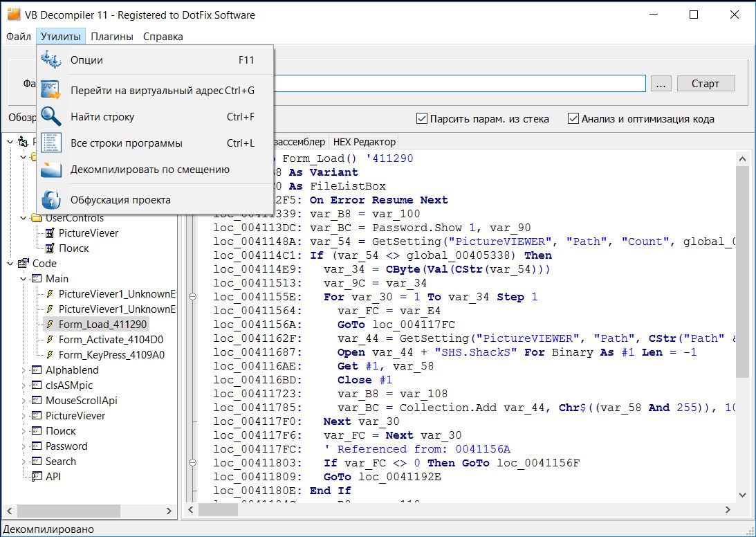The width and height of the screenshot is (756, 537).
Task: Click the padlock icon for Обфускация проекта
Action: (x=51, y=200)
